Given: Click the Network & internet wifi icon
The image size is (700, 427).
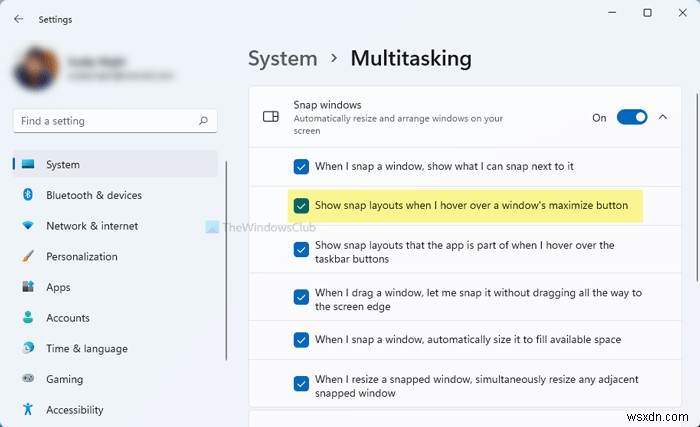Looking at the screenshot, I should [28, 226].
